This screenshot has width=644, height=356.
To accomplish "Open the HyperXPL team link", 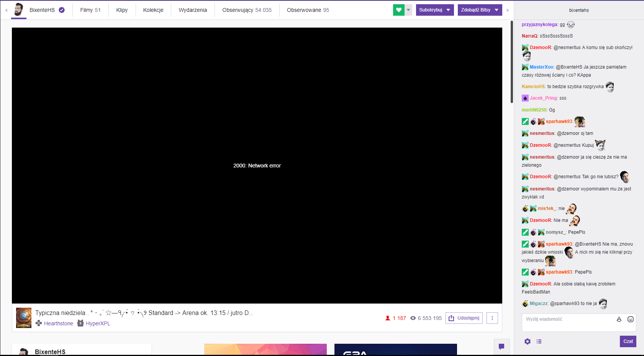I will [x=98, y=323].
